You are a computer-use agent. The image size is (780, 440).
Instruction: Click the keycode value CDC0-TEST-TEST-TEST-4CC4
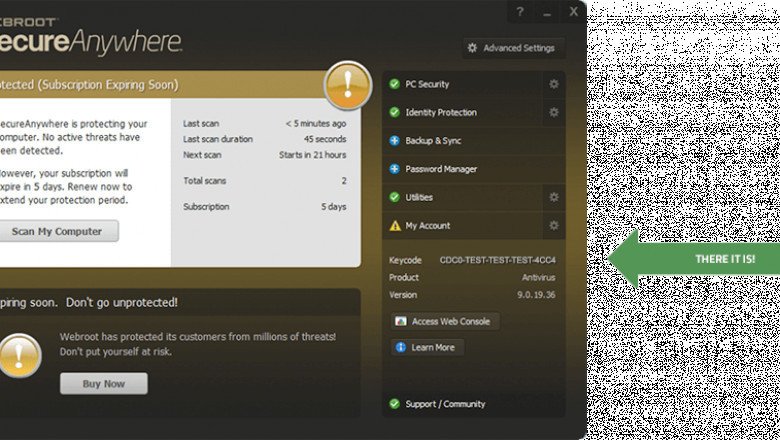click(497, 260)
